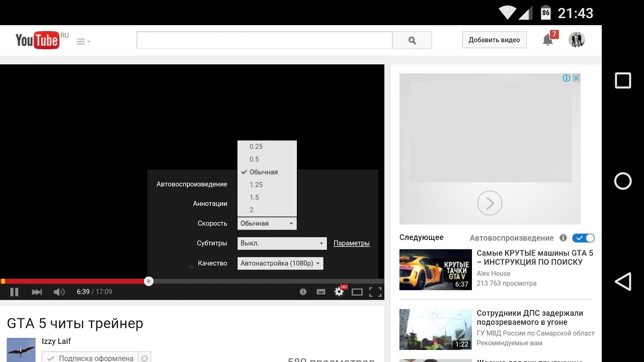
Task: Open Alex House channel name
Action: tap(494, 274)
